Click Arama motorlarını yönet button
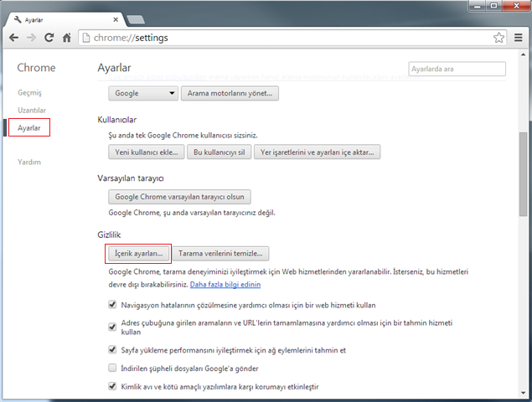 tap(230, 93)
